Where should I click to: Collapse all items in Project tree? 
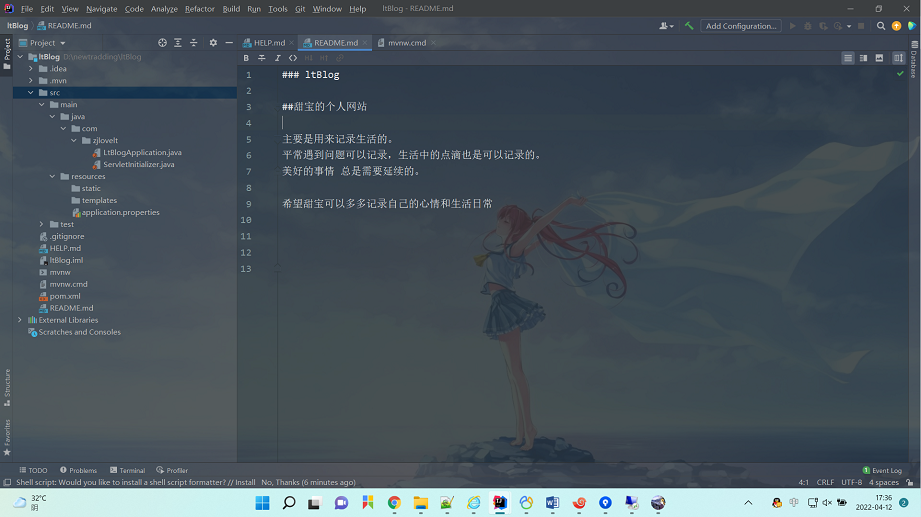click(193, 43)
